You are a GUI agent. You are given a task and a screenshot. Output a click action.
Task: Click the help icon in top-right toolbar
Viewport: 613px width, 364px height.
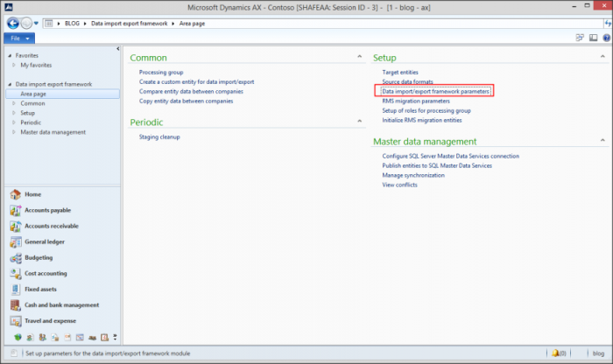tap(605, 38)
